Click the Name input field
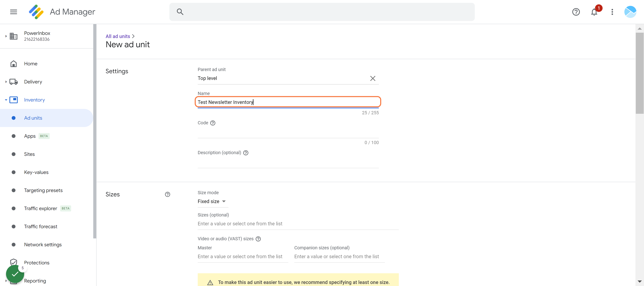This screenshot has width=644, height=286. pos(288,102)
